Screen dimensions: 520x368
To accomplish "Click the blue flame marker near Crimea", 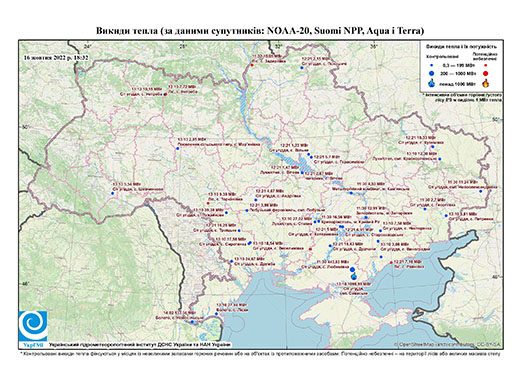I will pyautogui.click(x=354, y=276).
